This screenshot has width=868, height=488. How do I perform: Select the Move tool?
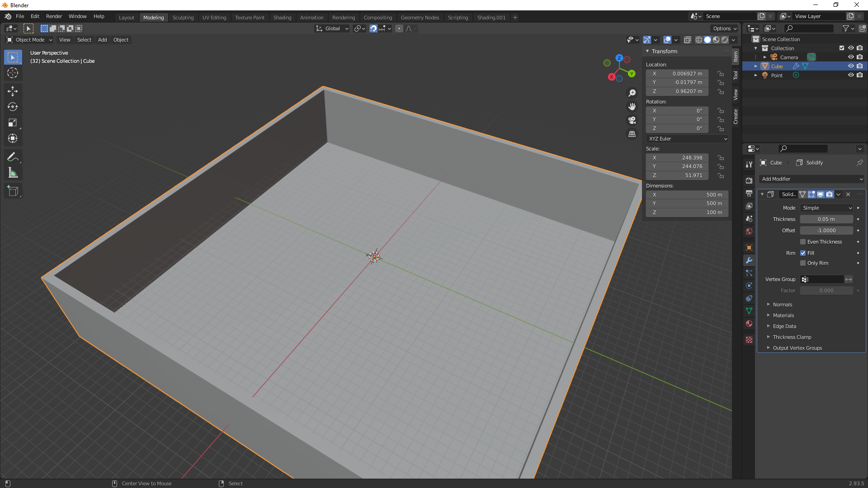[x=13, y=91]
